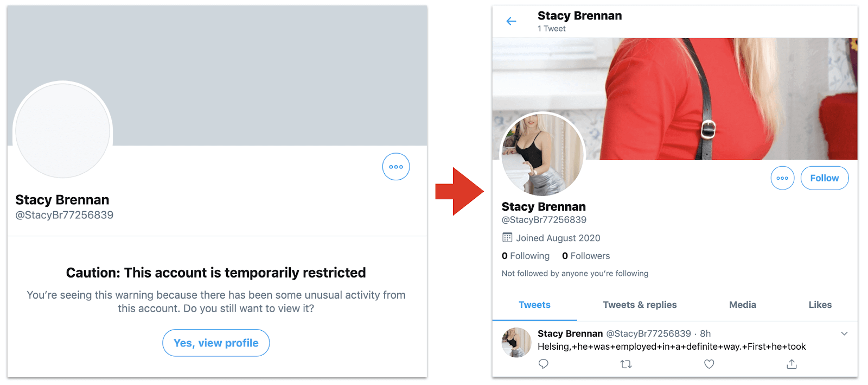This screenshot has height=385, width=868.
Task: Like the tweet with the heart icon
Action: click(x=709, y=364)
